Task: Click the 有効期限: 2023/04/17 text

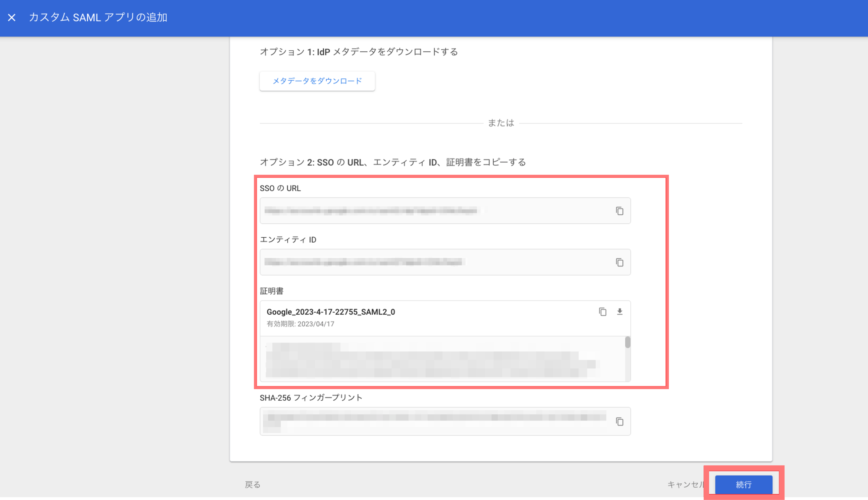Action: coord(300,324)
